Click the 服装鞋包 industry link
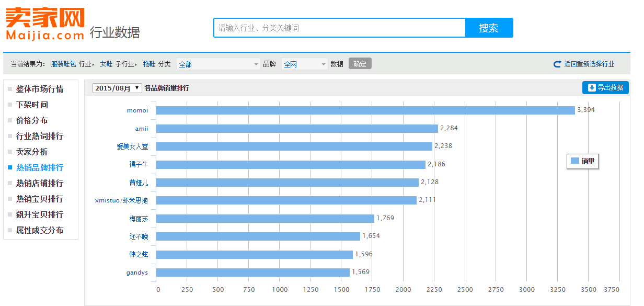 [63, 64]
